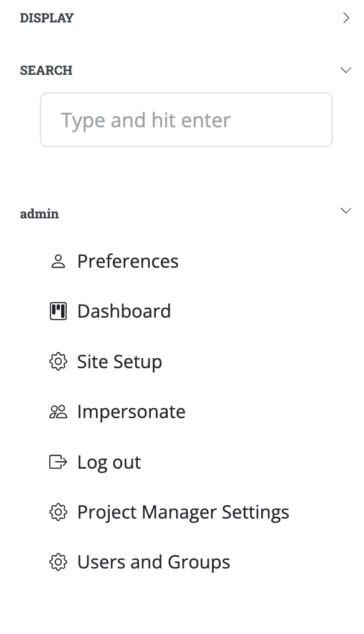Click the two-people icon next to Impersonate
The height and width of the screenshot is (634, 364).
point(58,412)
